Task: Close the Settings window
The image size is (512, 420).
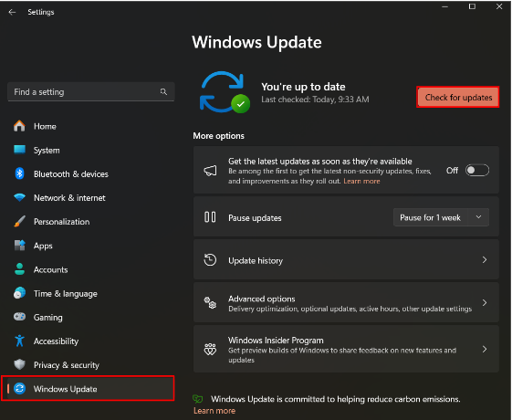Action: coord(499,6)
